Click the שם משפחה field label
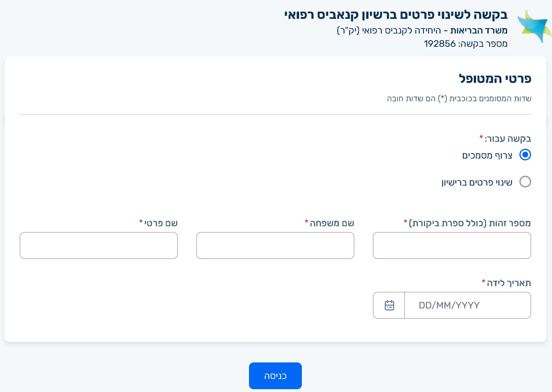The height and width of the screenshot is (392, 552). [332, 223]
